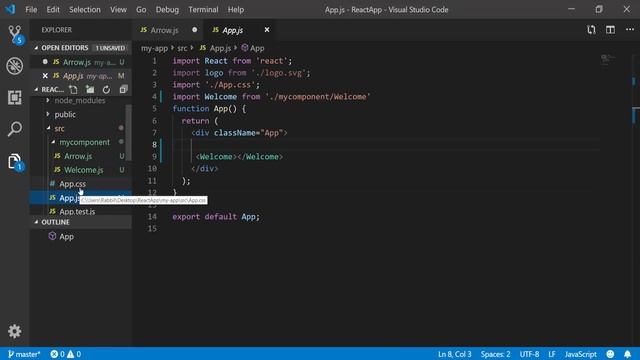Open the View menu

[118, 9]
